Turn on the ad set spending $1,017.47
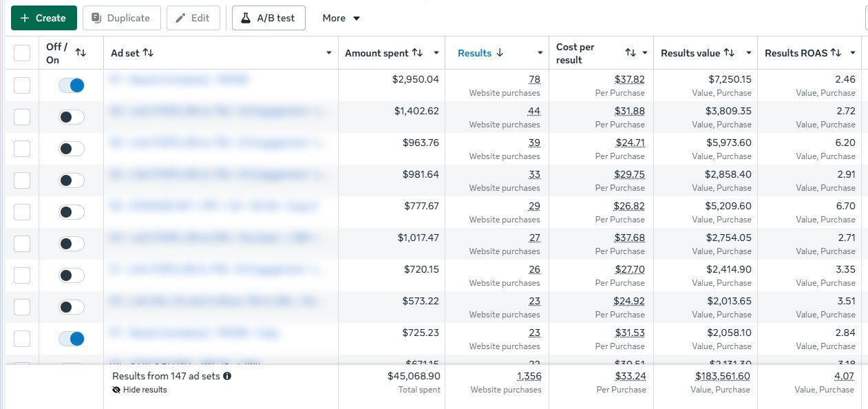This screenshot has width=868, height=409. (72, 244)
